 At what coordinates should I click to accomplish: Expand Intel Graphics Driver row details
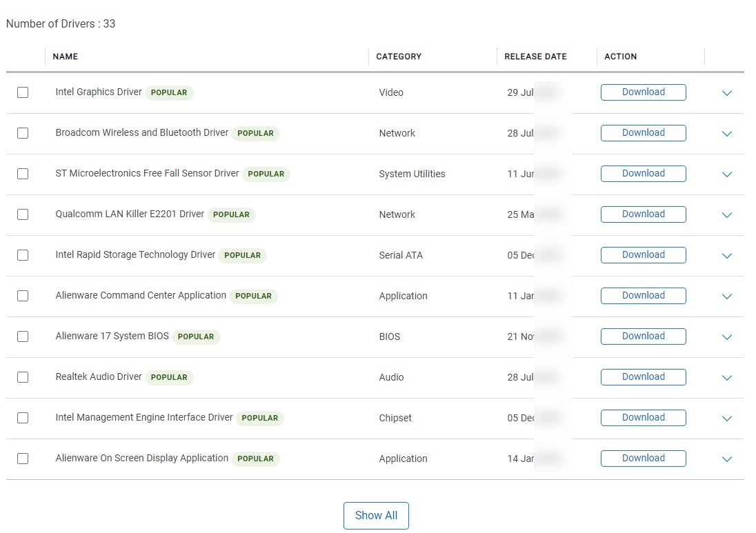(726, 93)
